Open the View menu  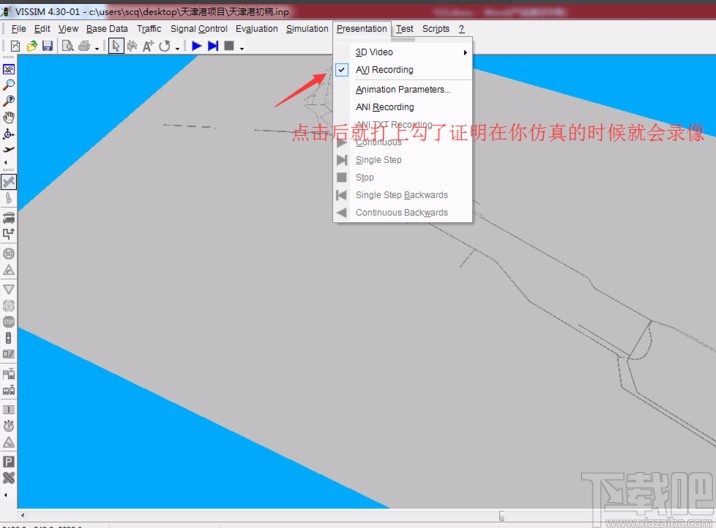pos(68,29)
